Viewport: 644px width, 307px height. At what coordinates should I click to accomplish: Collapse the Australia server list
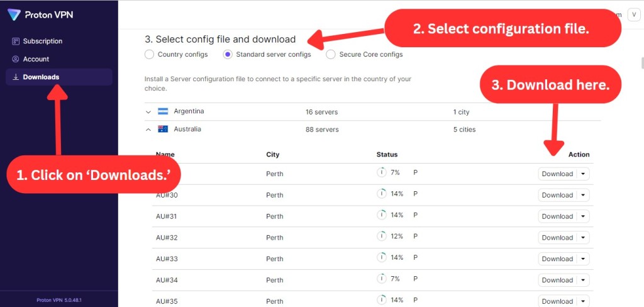148,130
